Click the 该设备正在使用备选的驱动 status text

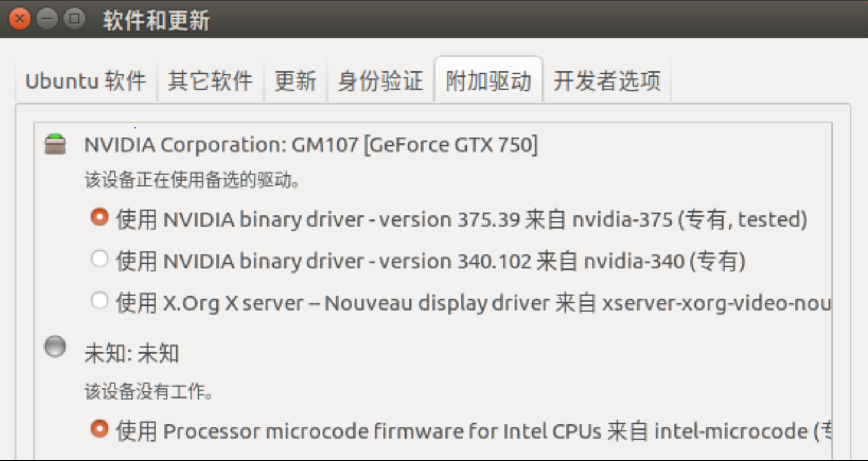192,180
